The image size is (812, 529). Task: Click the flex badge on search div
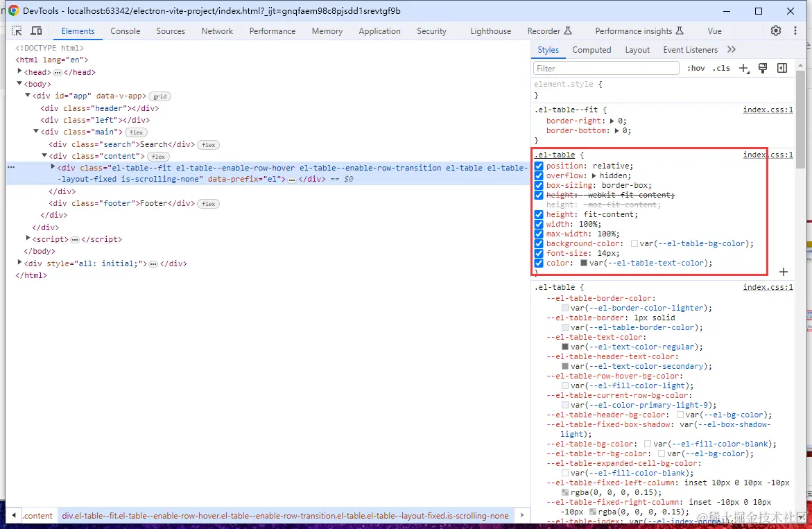(x=209, y=145)
